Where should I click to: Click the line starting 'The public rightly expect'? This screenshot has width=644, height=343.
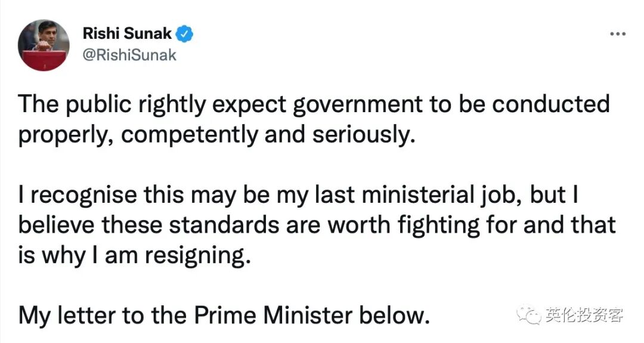[x=314, y=106]
